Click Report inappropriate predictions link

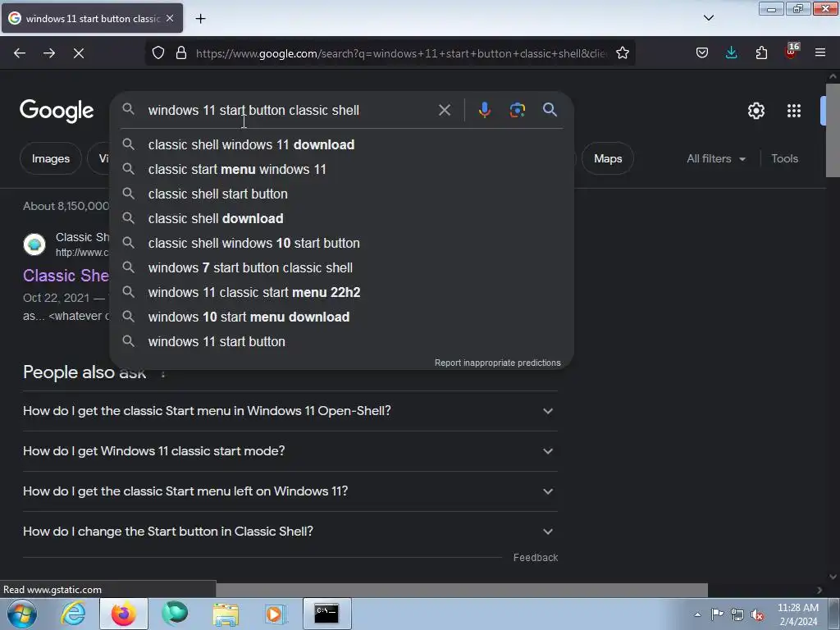[498, 363]
